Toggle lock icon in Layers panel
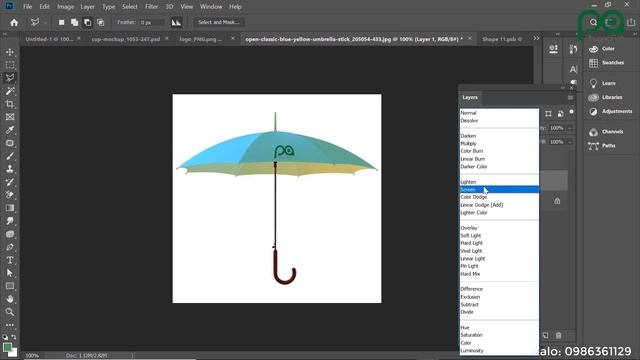 coord(557,201)
